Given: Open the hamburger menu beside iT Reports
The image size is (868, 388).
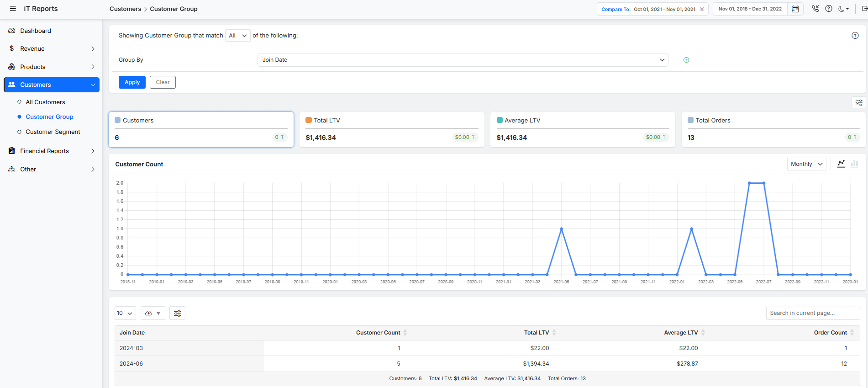Looking at the screenshot, I should (13, 9).
